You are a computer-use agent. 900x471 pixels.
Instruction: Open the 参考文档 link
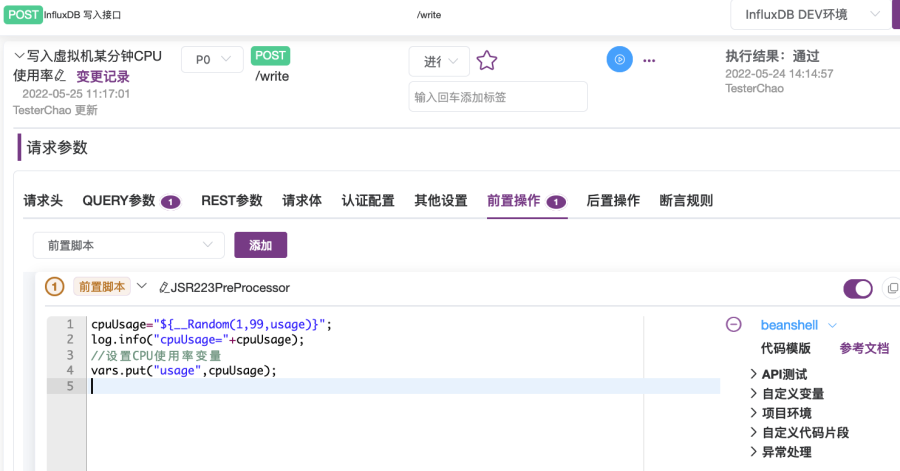coord(864,349)
